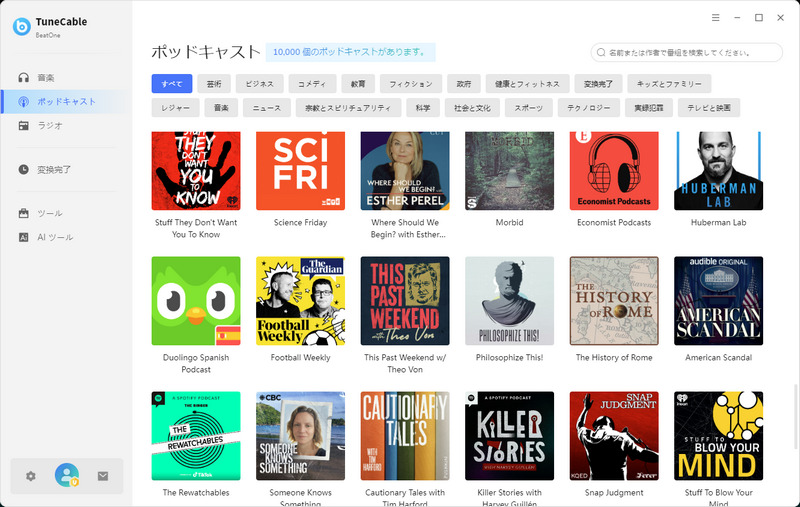Open the mail envelope icon
This screenshot has height=507, width=800.
tap(103, 476)
